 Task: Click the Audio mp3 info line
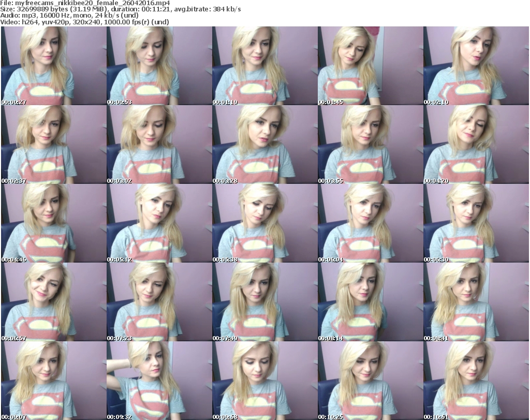point(69,16)
